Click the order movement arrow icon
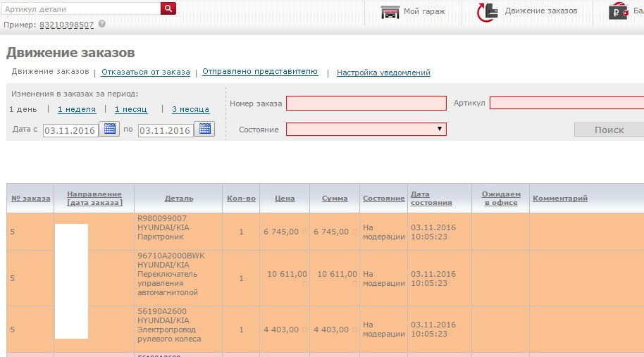Screen dimensions: 644x357 (x=488, y=12)
